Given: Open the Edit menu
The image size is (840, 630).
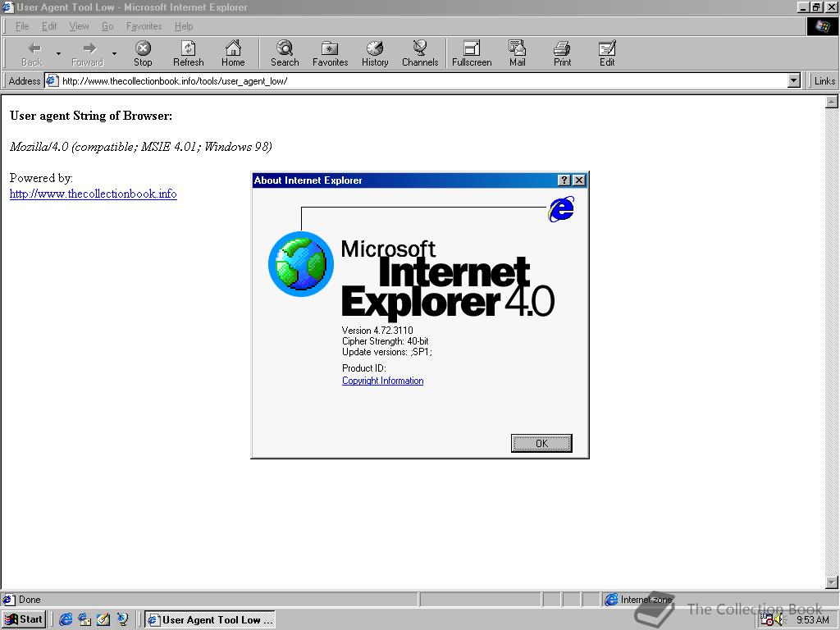Looking at the screenshot, I should point(49,26).
